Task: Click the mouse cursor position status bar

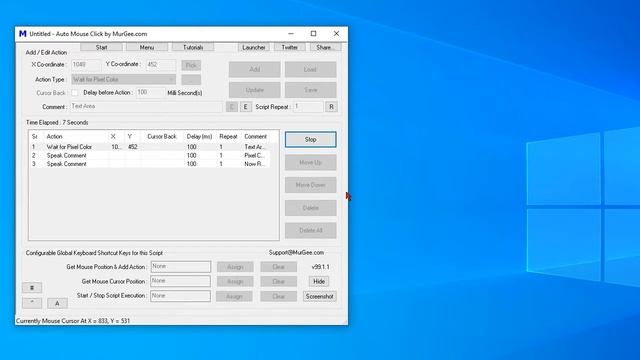Action: pyautogui.click(x=73, y=321)
